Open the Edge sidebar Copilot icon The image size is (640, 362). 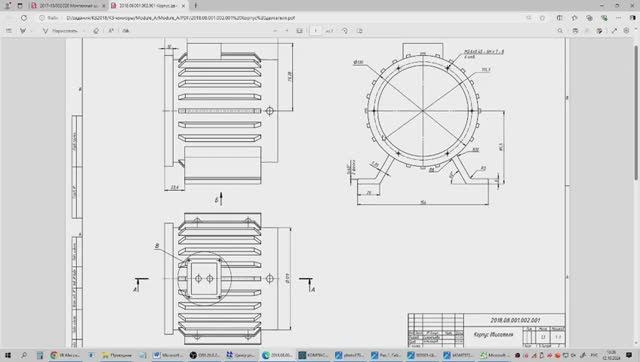coord(633,18)
